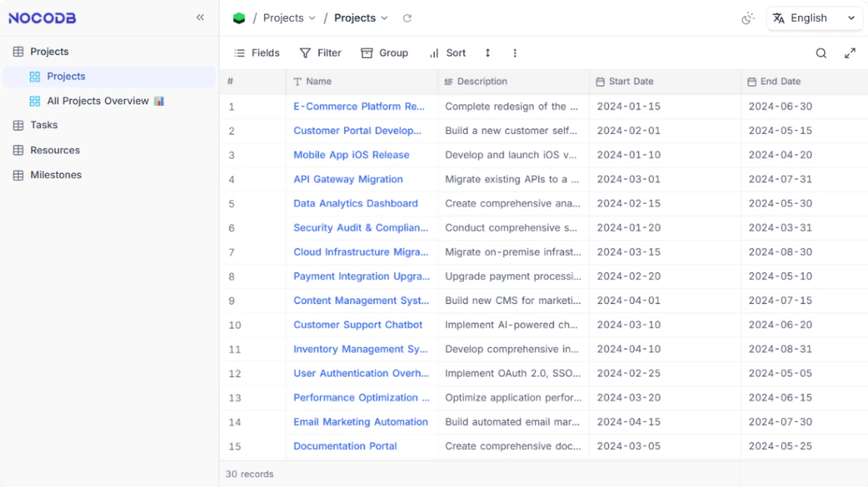Open the Filter menu
The width and height of the screenshot is (868, 487).
click(321, 53)
